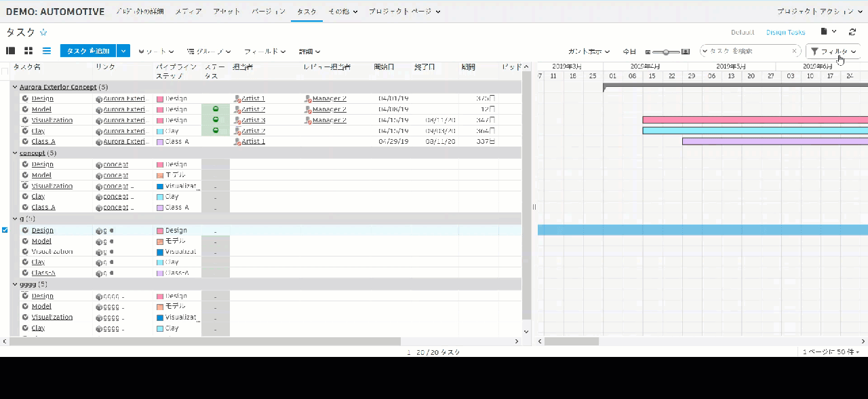Open the Aurora Exterior Concept group link

(x=58, y=87)
